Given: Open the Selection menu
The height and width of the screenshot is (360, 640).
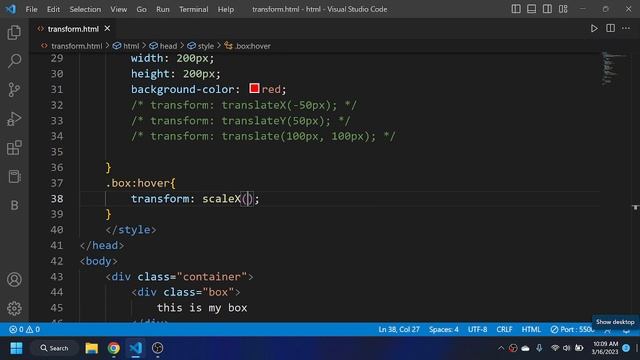Looking at the screenshot, I should (85, 9).
